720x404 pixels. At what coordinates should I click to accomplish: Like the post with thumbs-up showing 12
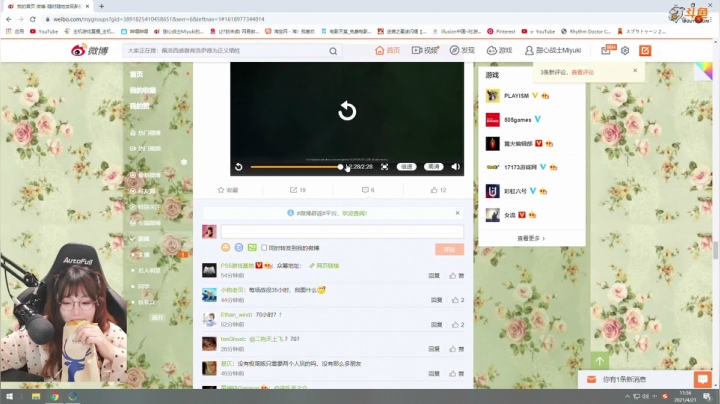click(x=438, y=190)
